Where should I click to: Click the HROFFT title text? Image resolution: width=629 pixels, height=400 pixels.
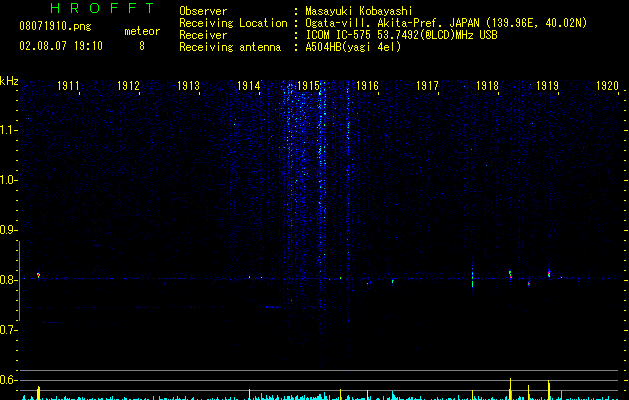pos(102,8)
